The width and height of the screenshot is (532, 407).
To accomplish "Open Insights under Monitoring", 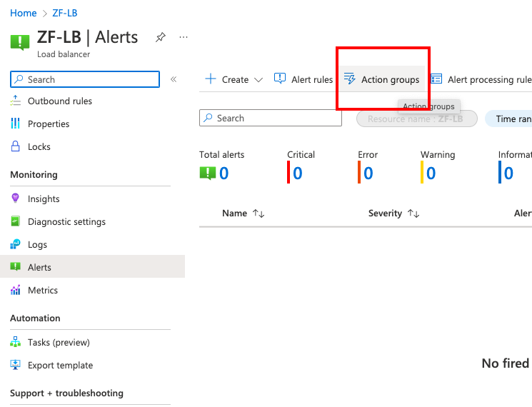I will [44, 199].
